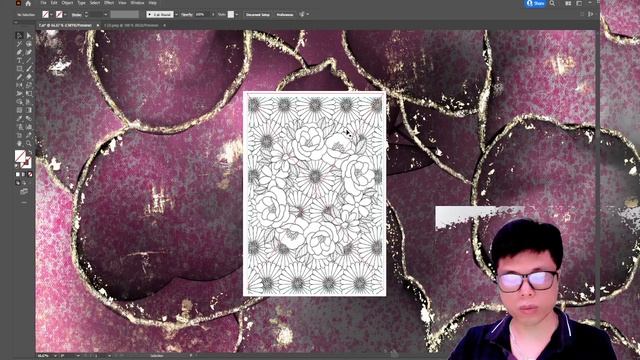Viewport: 640px width, 360px height.
Task: Open the stroke weight dropdown
Action: pyautogui.click(x=106, y=15)
